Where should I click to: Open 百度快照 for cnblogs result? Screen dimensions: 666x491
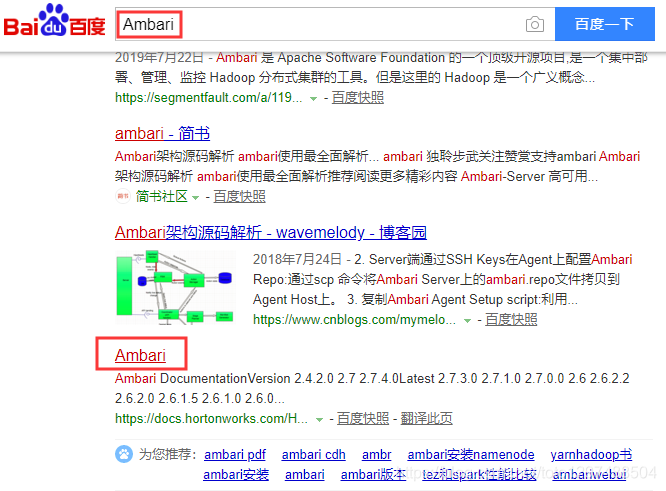coord(511,319)
